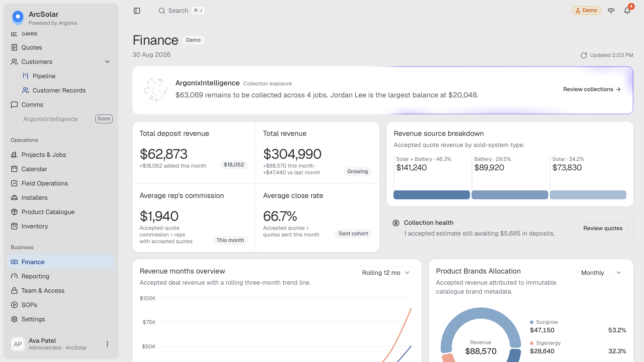This screenshot has width=644, height=362.
Task: Click the SOPs play-circle icon
Action: pyautogui.click(x=14, y=305)
